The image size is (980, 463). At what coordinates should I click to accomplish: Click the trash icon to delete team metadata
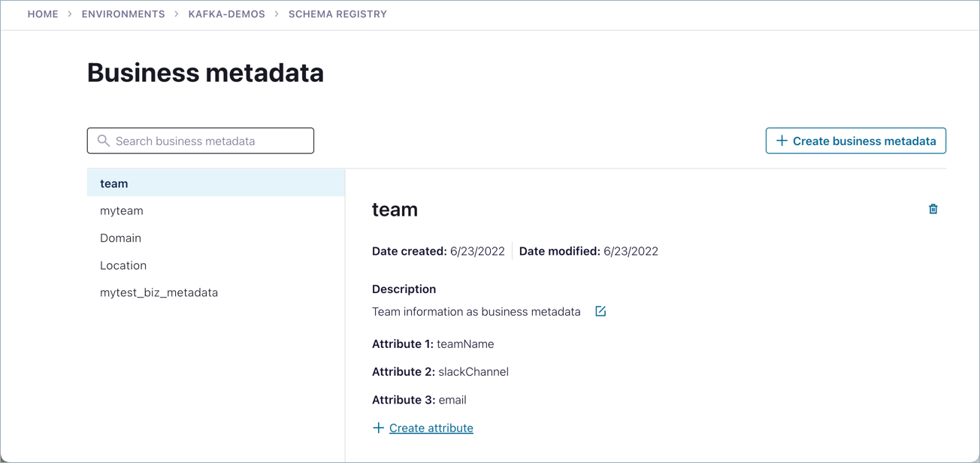(x=933, y=209)
